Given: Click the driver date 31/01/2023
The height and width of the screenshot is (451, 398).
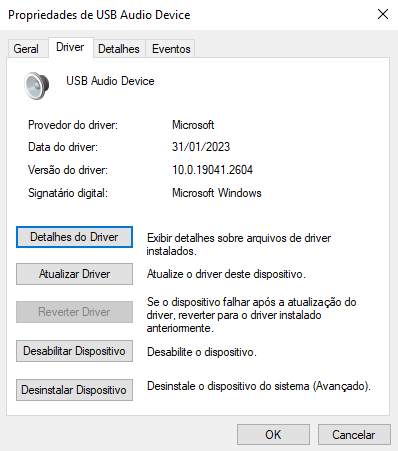Looking at the screenshot, I should click(201, 147).
